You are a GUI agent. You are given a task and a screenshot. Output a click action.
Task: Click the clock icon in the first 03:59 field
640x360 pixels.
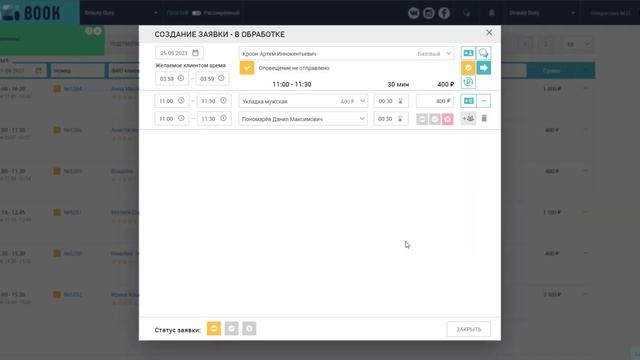(181, 78)
